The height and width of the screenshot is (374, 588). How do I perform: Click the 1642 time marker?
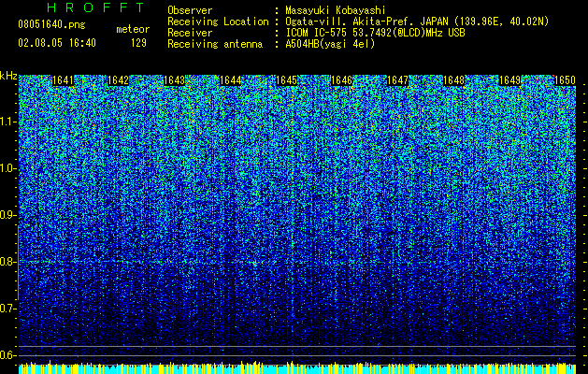[118, 80]
